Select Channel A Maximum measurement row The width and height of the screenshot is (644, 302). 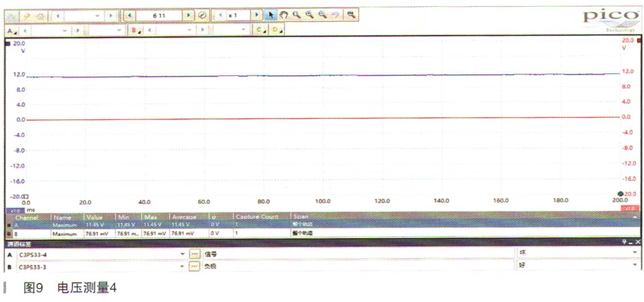pyautogui.click(x=323, y=225)
